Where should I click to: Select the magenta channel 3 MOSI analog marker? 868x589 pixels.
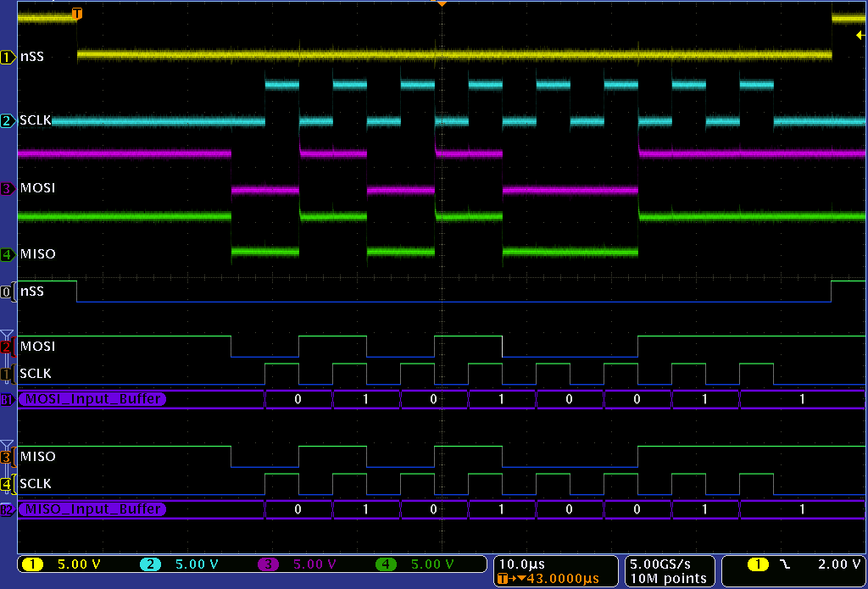(8, 188)
